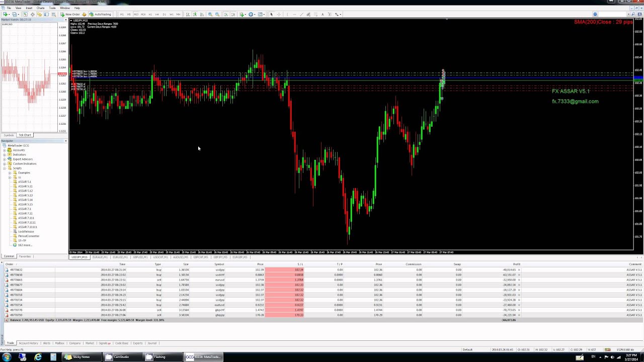Open the Favorites tab in Navigator

(x=25, y=256)
